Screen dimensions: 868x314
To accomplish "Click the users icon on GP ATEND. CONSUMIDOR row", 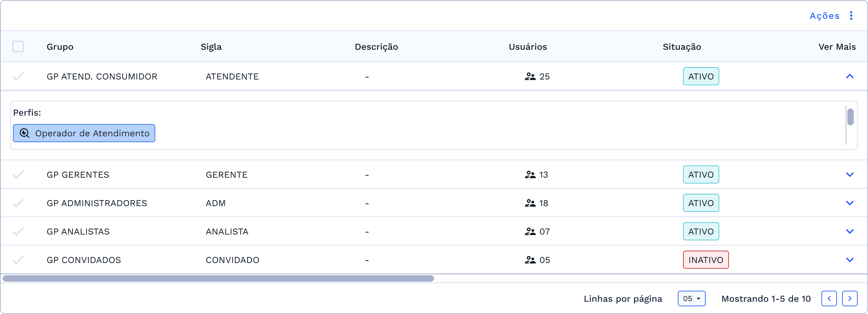I will click(530, 76).
